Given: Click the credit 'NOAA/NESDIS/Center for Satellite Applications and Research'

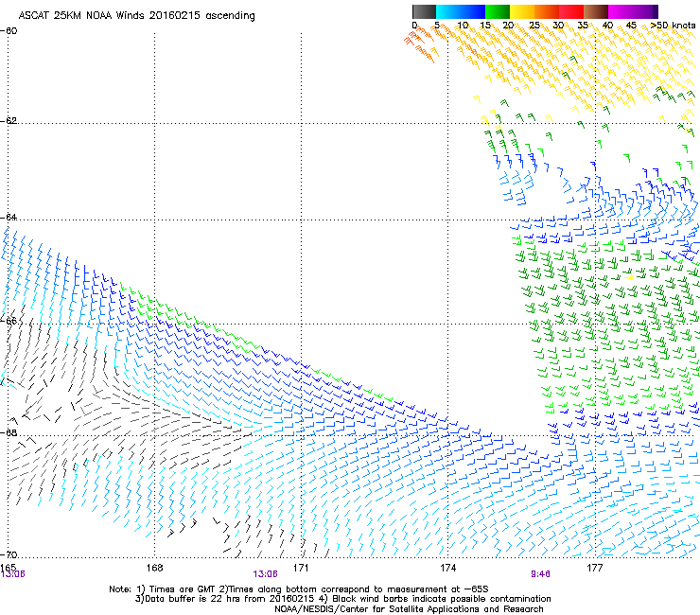Looking at the screenshot, I should click(x=409, y=609).
